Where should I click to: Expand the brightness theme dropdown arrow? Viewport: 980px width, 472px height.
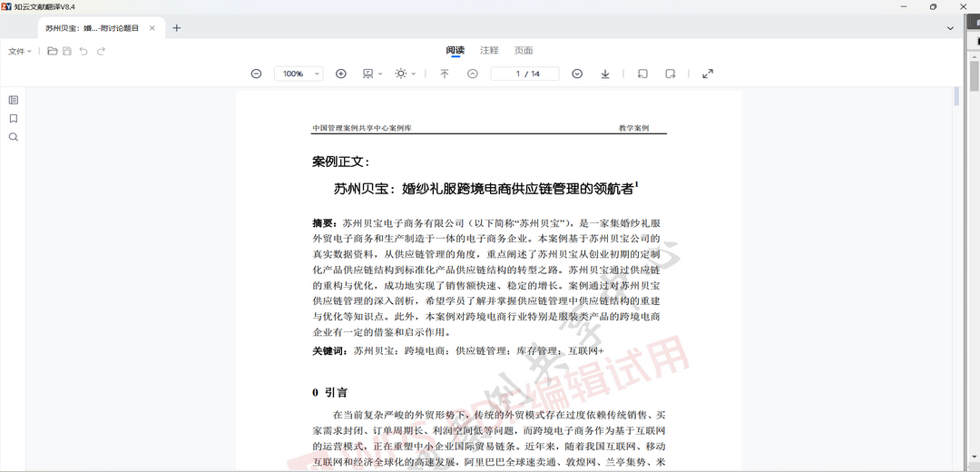pos(413,74)
